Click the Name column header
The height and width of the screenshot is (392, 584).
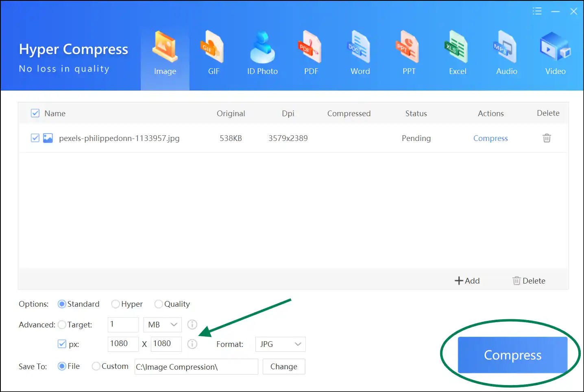(55, 113)
